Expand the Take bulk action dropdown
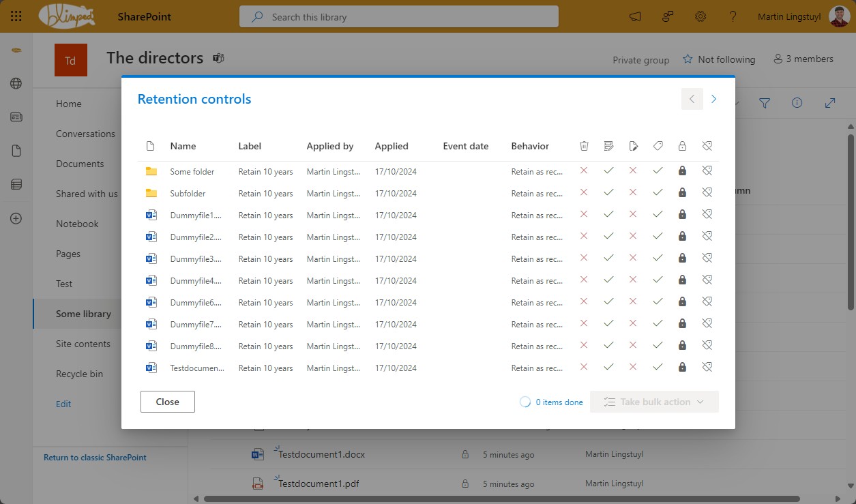 click(x=654, y=402)
